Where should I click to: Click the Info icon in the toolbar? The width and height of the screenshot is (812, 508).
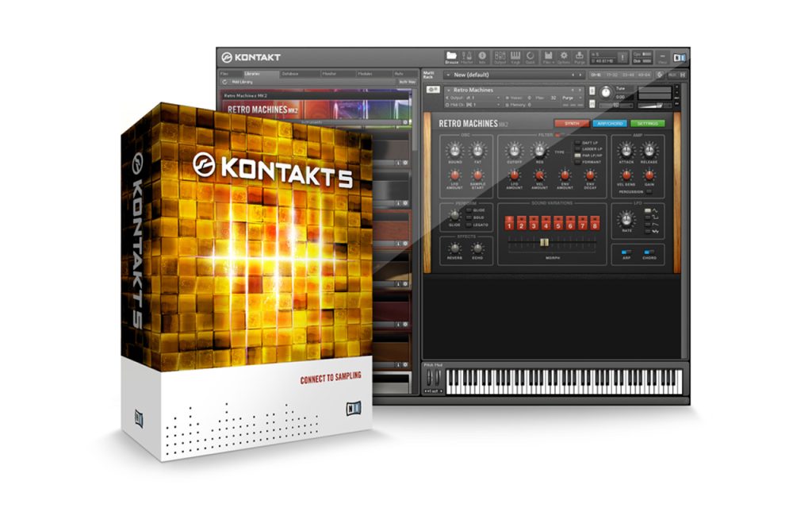pos(482,56)
